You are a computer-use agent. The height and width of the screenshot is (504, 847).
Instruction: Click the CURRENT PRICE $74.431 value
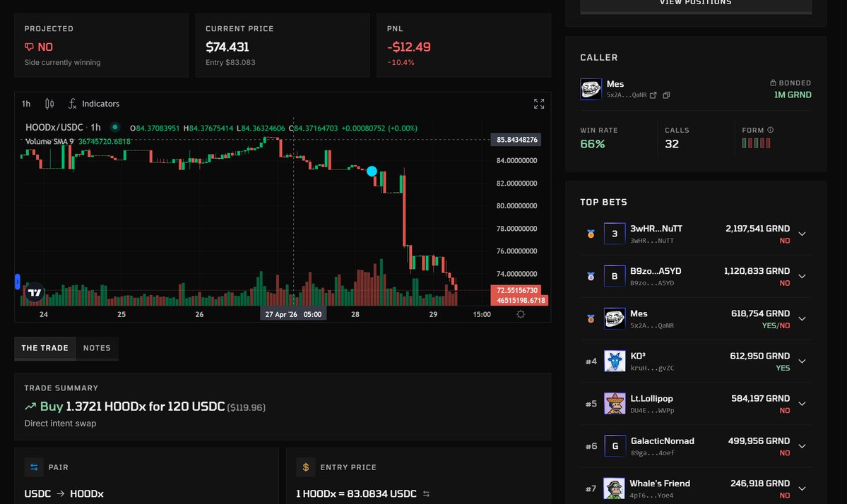(x=227, y=47)
